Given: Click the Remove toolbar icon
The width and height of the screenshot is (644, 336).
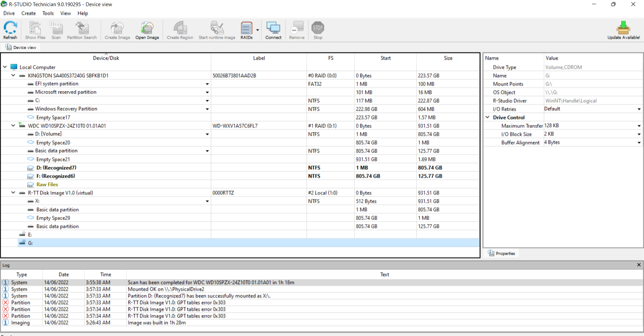Looking at the screenshot, I should click(297, 30).
